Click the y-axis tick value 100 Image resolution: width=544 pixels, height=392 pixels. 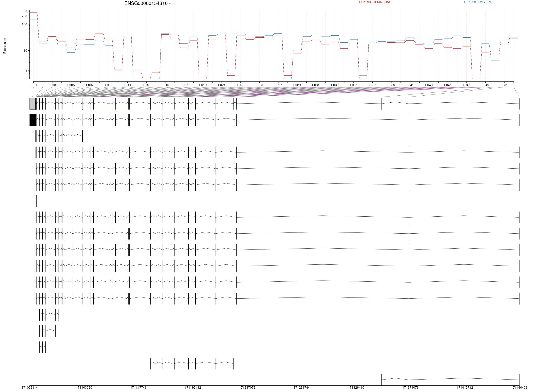point(24,24)
